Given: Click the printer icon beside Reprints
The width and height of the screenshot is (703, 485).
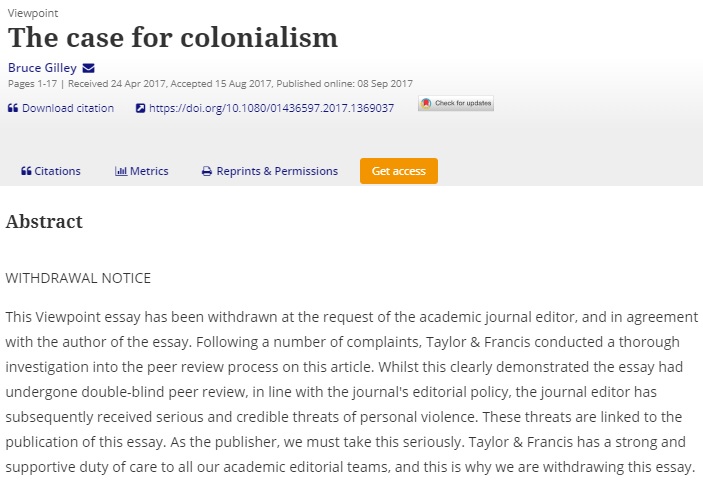Looking at the screenshot, I should click(207, 171).
